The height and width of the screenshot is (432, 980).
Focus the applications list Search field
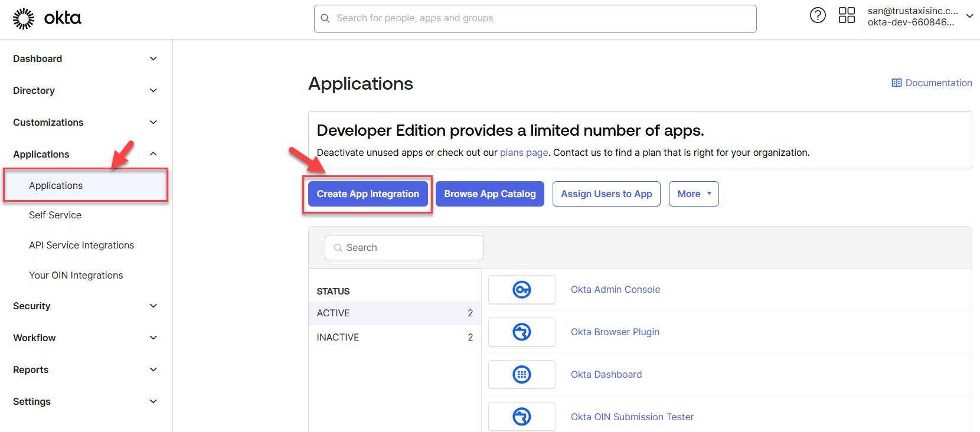point(404,248)
